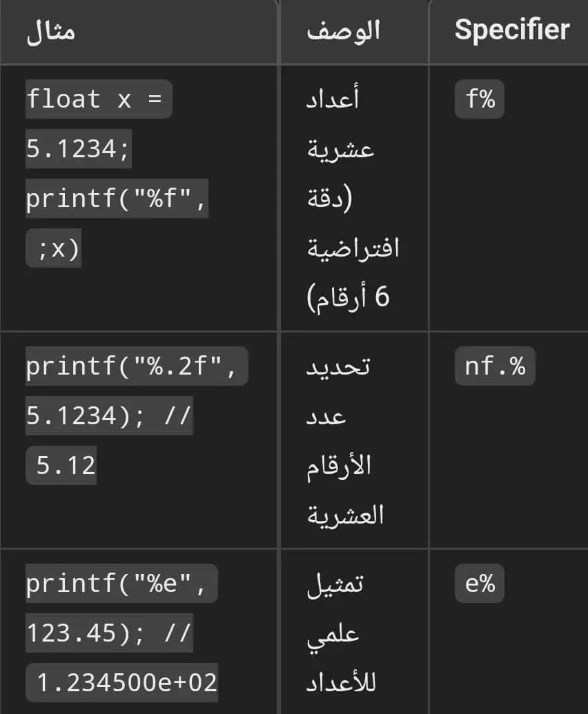This screenshot has height=714, width=588.
Task: Click the '5.1234); //' code line
Action: (109, 415)
